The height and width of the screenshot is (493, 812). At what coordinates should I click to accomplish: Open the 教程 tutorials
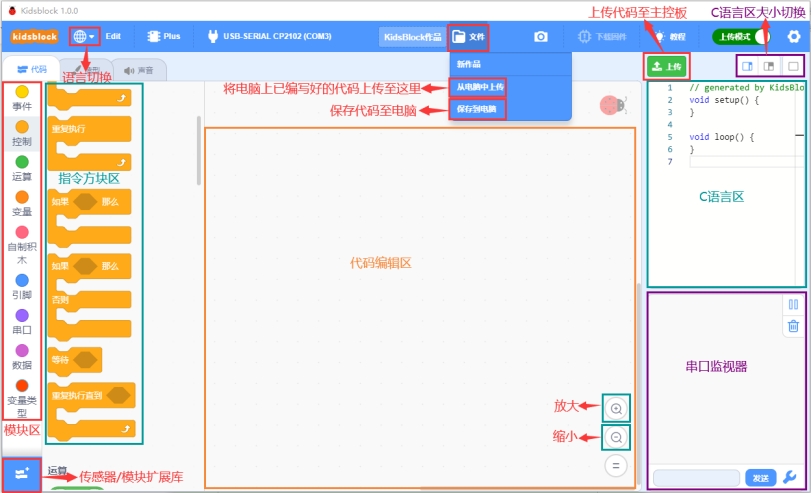670,37
